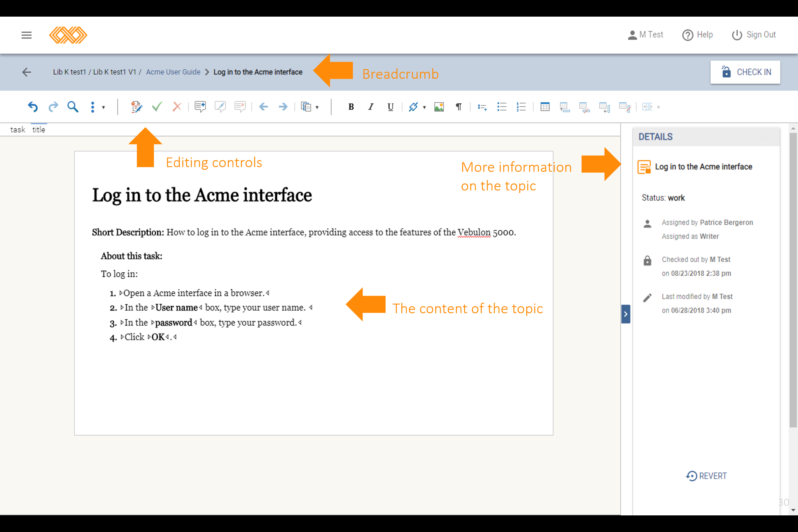The image size is (798, 532).
Task: Insert a table row
Action: point(565,107)
